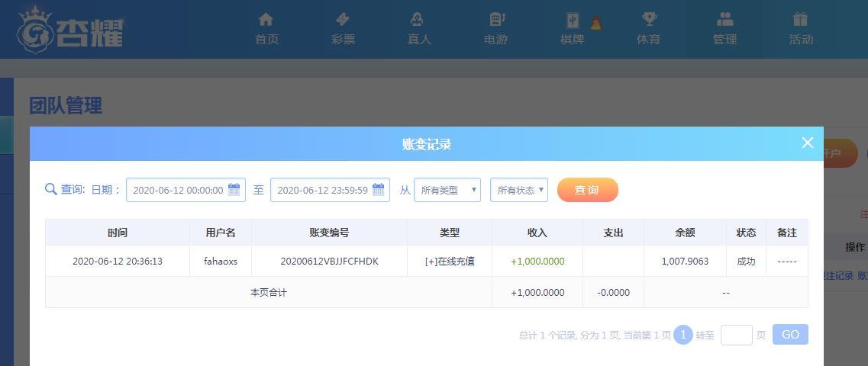Viewport: 868px width, 366px height.
Task: Click the 支出 column header
Action: point(613,233)
